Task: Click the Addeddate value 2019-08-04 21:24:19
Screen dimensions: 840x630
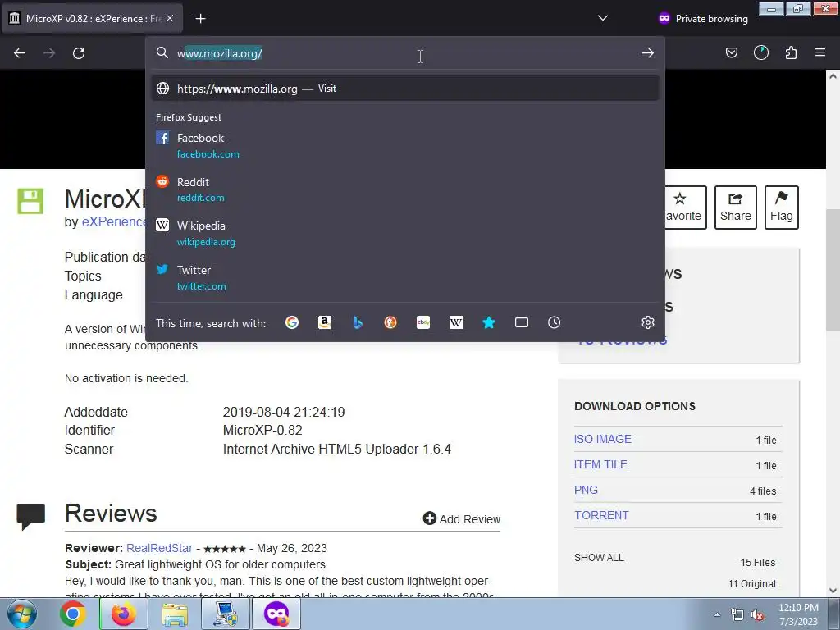Action: (284, 412)
